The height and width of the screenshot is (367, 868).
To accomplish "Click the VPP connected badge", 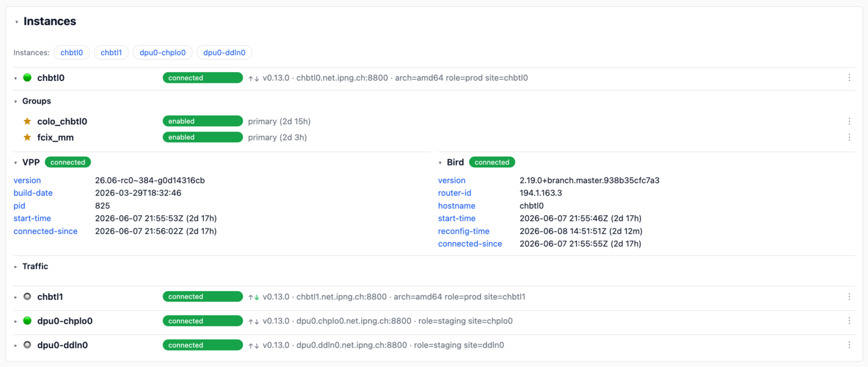I will (x=68, y=162).
